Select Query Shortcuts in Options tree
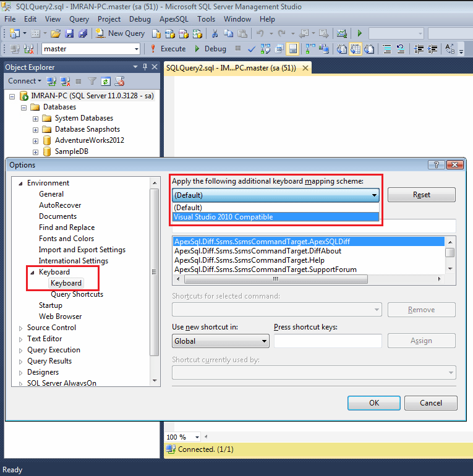The width and height of the screenshot is (473, 476). tap(77, 294)
